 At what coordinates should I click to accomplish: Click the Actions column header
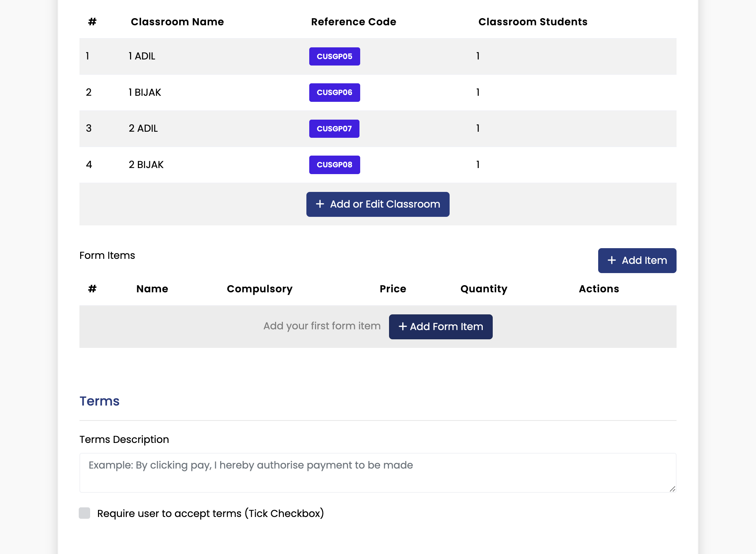(599, 289)
